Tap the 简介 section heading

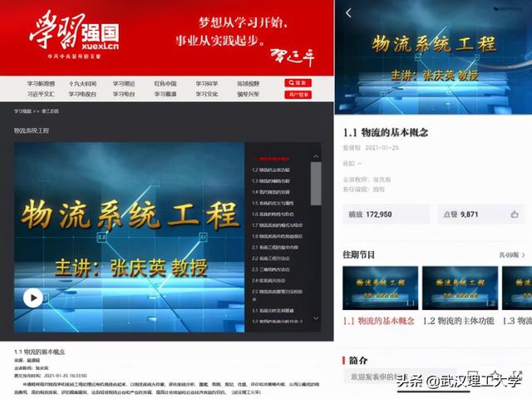point(358,360)
